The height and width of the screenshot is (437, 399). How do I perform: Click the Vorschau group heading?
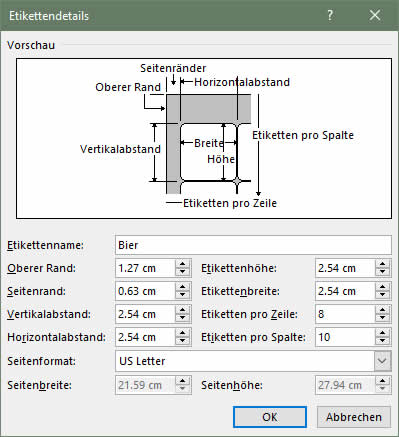(31, 45)
